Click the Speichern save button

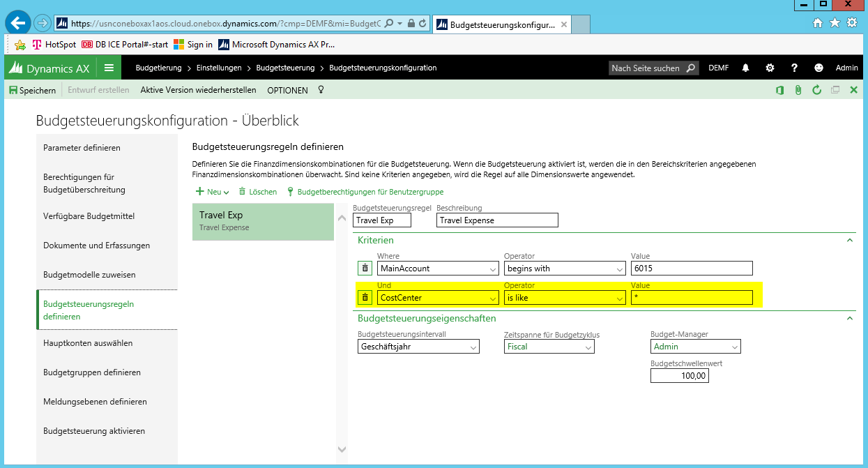click(32, 90)
